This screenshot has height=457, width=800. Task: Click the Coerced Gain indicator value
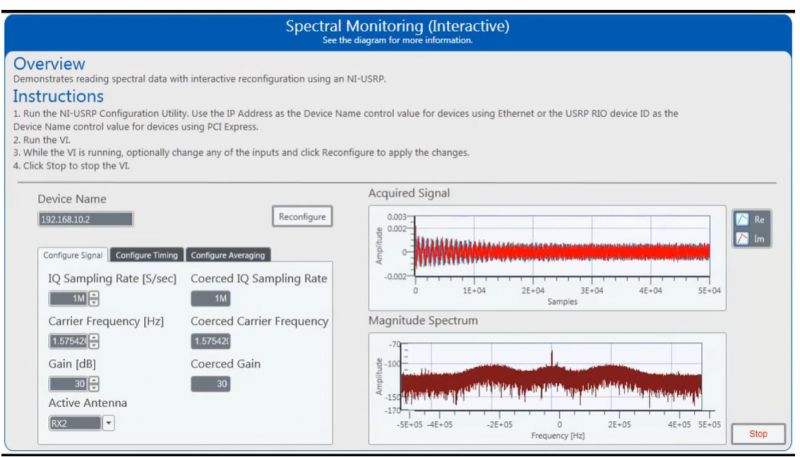[x=211, y=384]
